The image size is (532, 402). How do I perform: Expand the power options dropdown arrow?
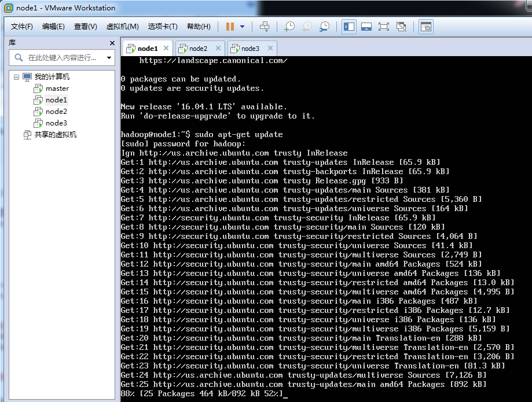(x=242, y=27)
